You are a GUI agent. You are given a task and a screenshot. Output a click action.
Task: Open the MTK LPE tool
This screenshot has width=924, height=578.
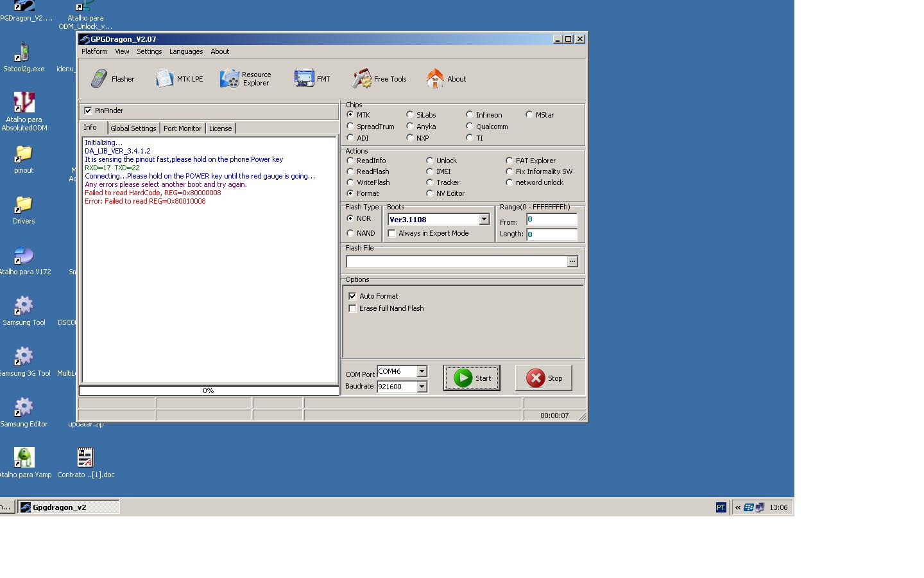pyautogui.click(x=179, y=79)
